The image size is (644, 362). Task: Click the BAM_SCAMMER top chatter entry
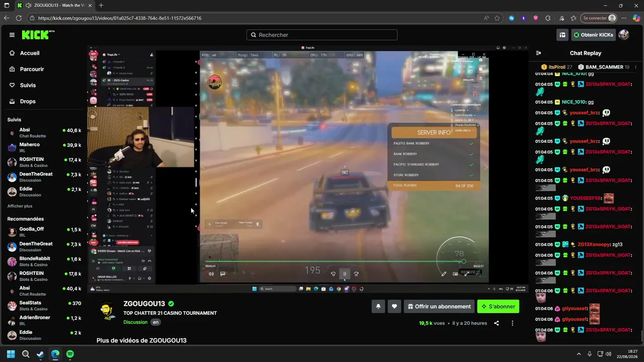coord(604,67)
